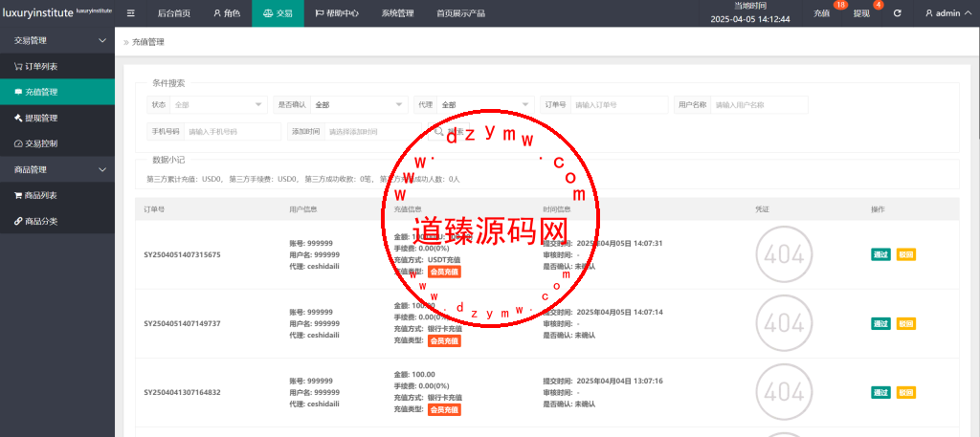Click the 订单号 column header
This screenshot has width=980, height=437.
(x=154, y=209)
